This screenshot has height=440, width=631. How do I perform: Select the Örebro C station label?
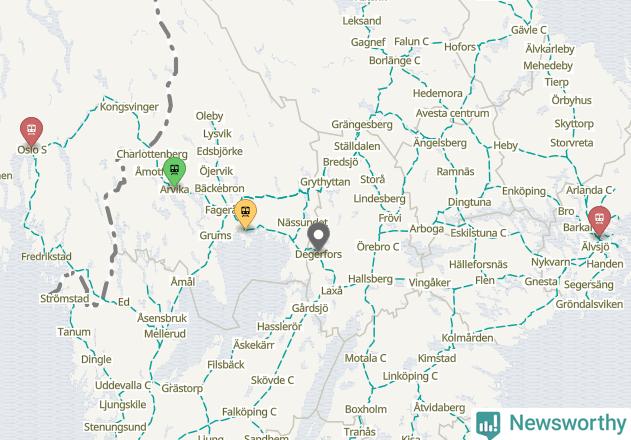click(x=378, y=246)
